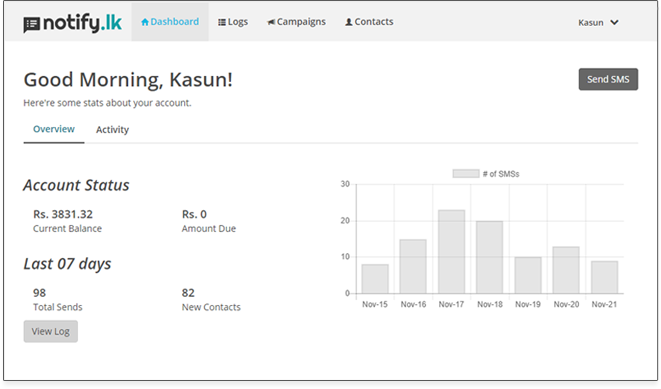Click the Dashboard nav item
This screenshot has width=661, height=389.
click(x=170, y=22)
